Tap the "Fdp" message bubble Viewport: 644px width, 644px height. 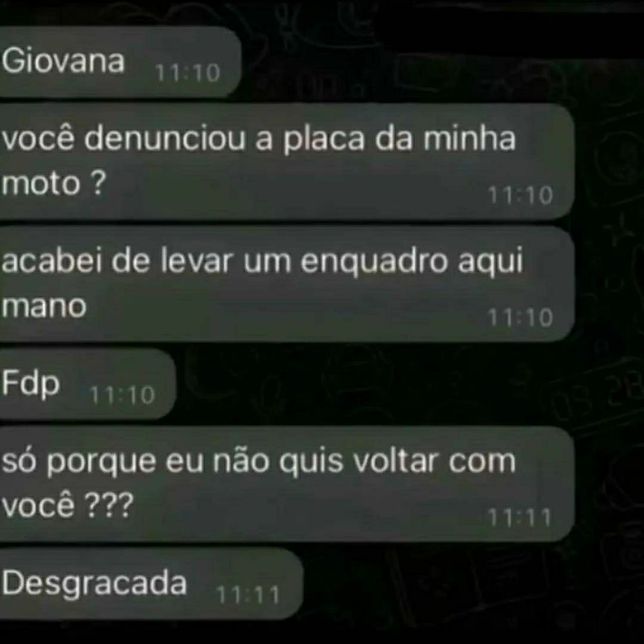88,384
